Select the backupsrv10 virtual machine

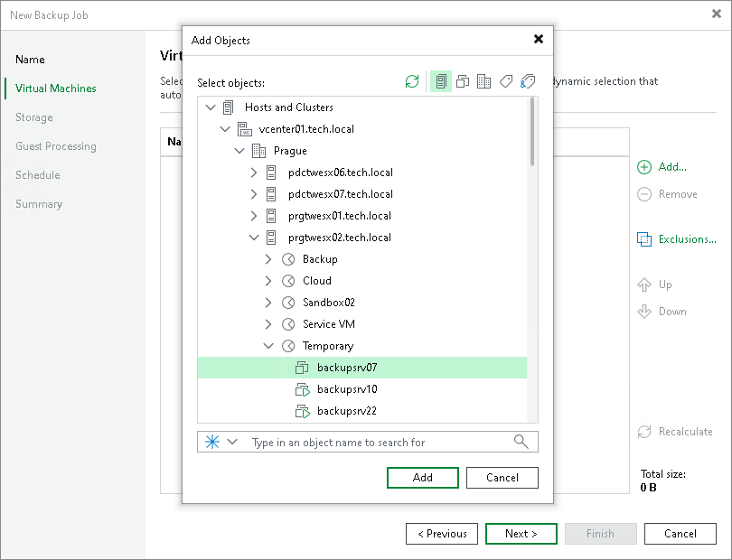(348, 389)
